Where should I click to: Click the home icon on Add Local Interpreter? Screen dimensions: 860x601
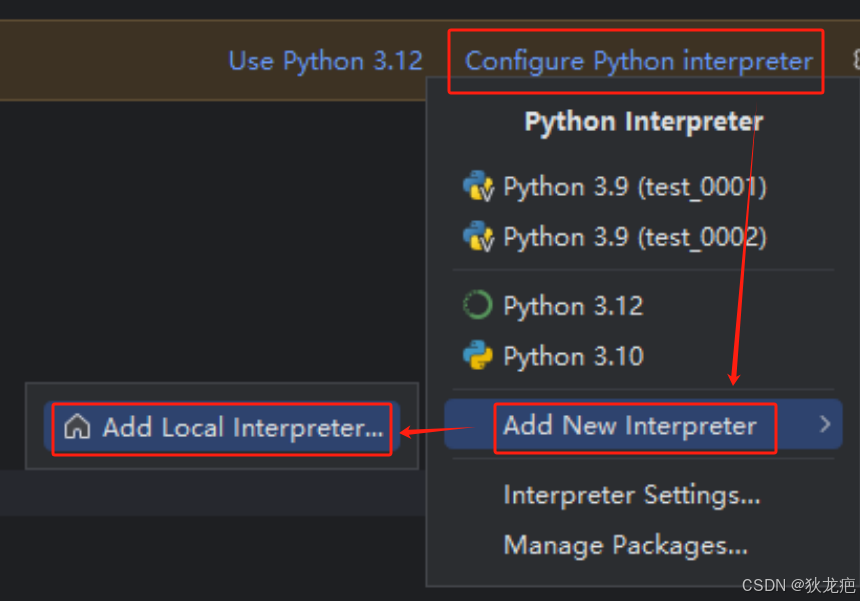[x=77, y=427]
